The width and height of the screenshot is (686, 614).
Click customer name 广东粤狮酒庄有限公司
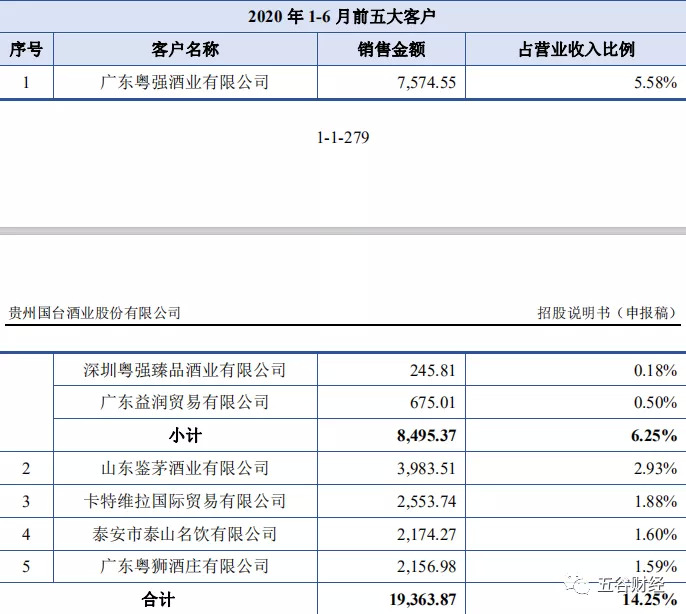pyautogui.click(x=185, y=566)
